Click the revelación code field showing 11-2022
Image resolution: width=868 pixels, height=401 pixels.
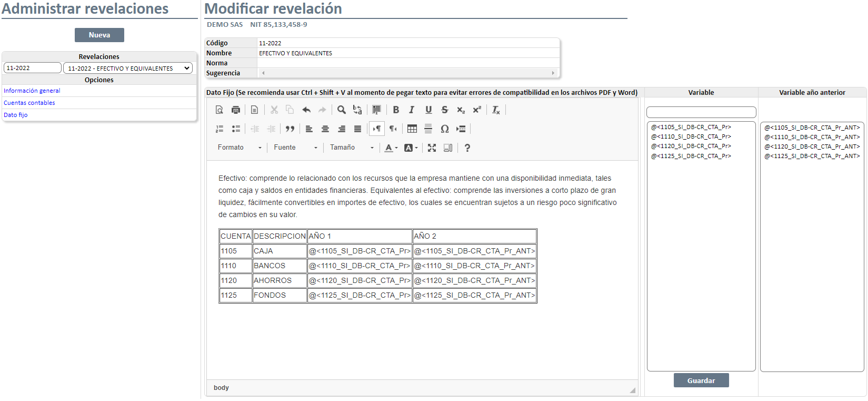pyautogui.click(x=33, y=68)
